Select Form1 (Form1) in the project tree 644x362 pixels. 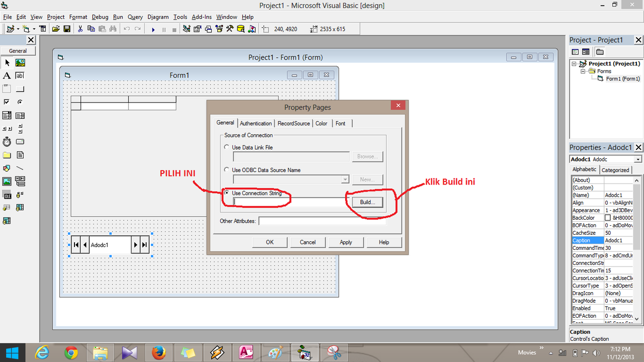point(622,79)
